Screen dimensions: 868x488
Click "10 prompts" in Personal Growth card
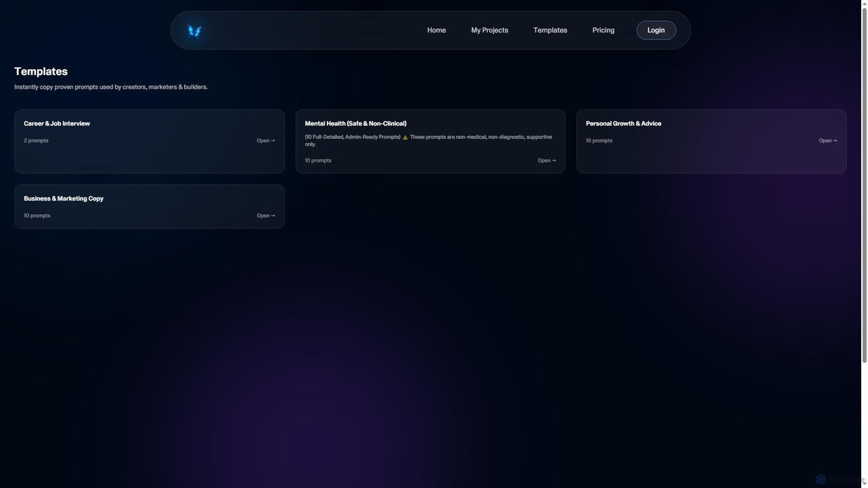pos(599,141)
